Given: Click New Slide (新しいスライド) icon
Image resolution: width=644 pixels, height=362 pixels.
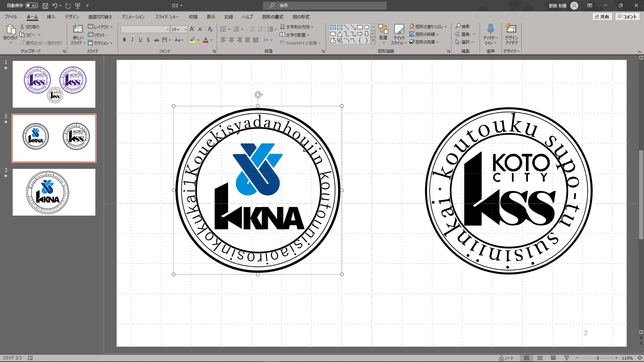Looking at the screenshot, I should tap(78, 29).
